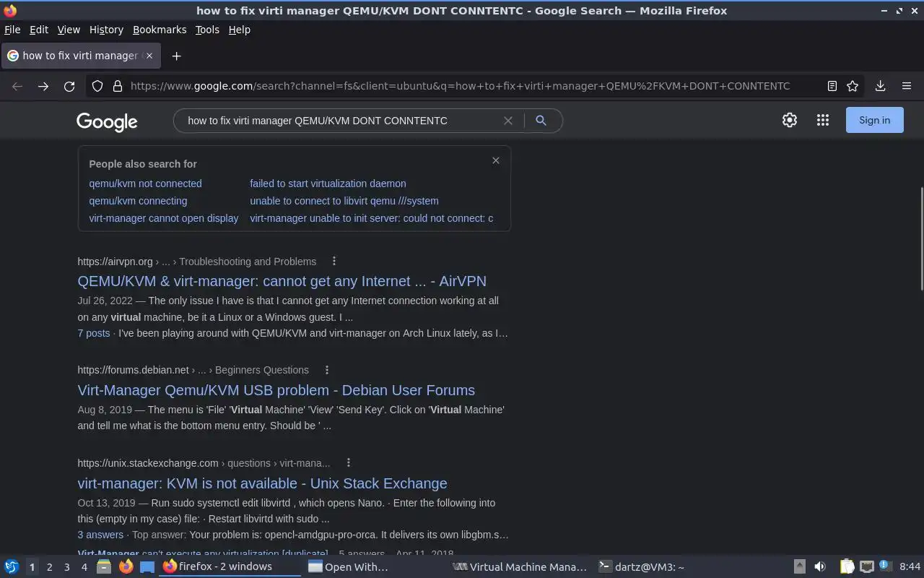924x578 pixels.
Task: Open the Bookmarks menu
Action: (x=160, y=30)
